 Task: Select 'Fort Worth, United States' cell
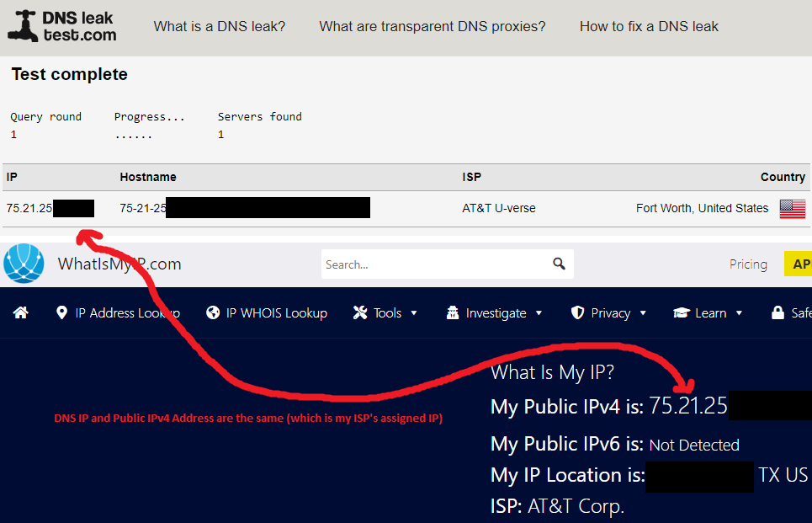click(x=703, y=208)
